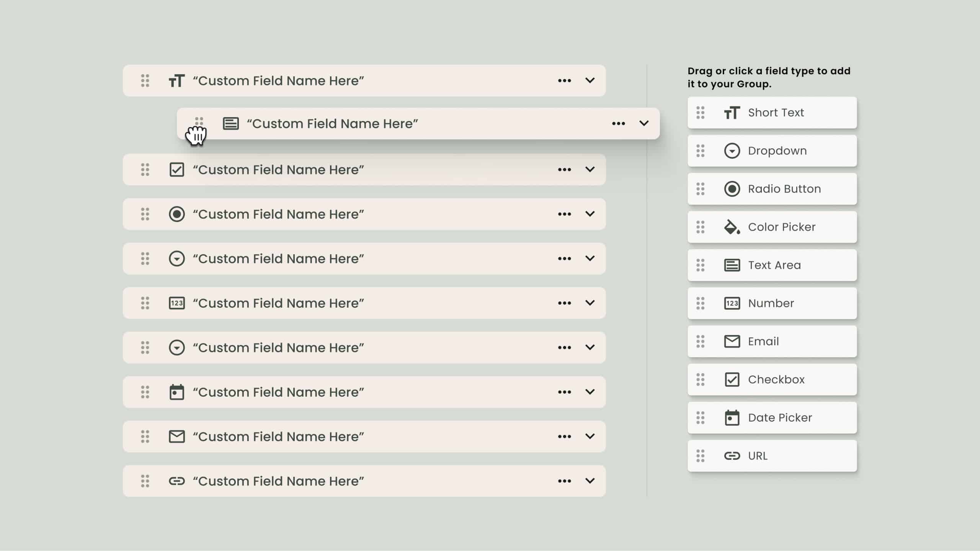The height and width of the screenshot is (551, 980).
Task: Open the three-dot menu on the checkbox field row
Action: [x=564, y=170]
